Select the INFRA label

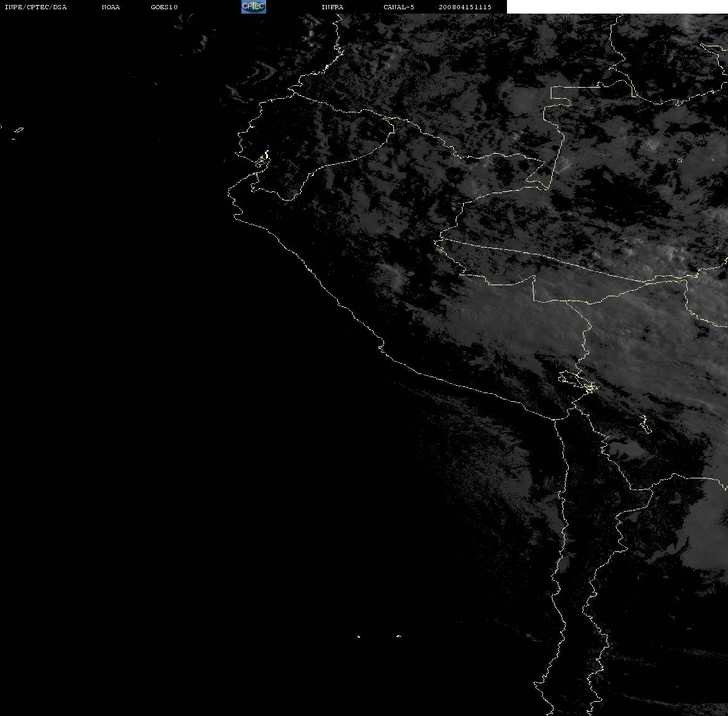pyautogui.click(x=332, y=7)
